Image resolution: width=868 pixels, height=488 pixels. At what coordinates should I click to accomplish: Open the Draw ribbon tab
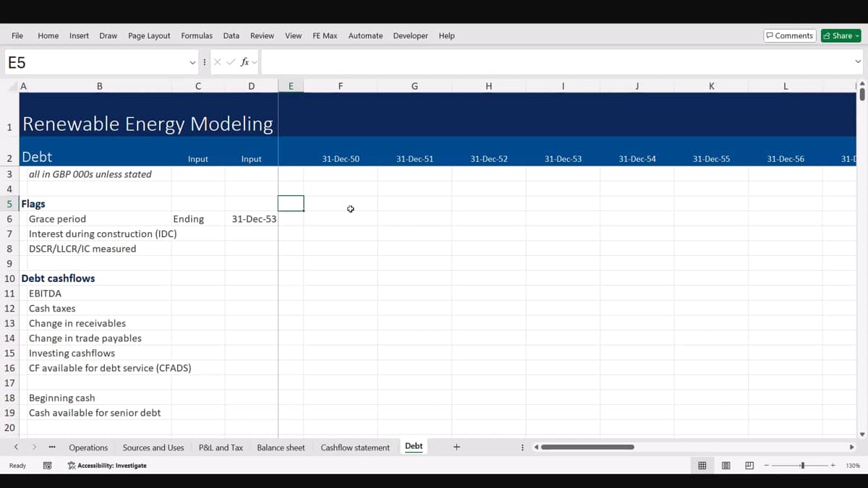point(109,35)
